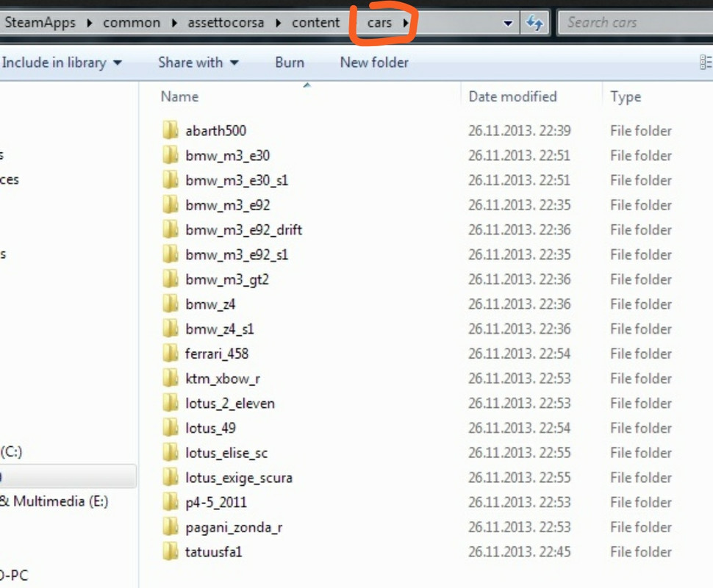Select the pagani_zonda_r folder icon
The width and height of the screenshot is (713, 588).
pos(170,527)
